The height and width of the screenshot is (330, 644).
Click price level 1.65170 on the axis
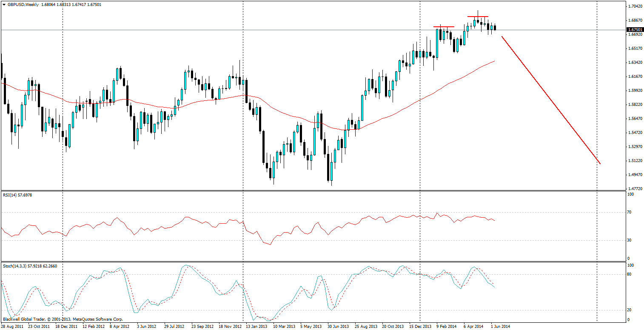[x=635, y=48]
